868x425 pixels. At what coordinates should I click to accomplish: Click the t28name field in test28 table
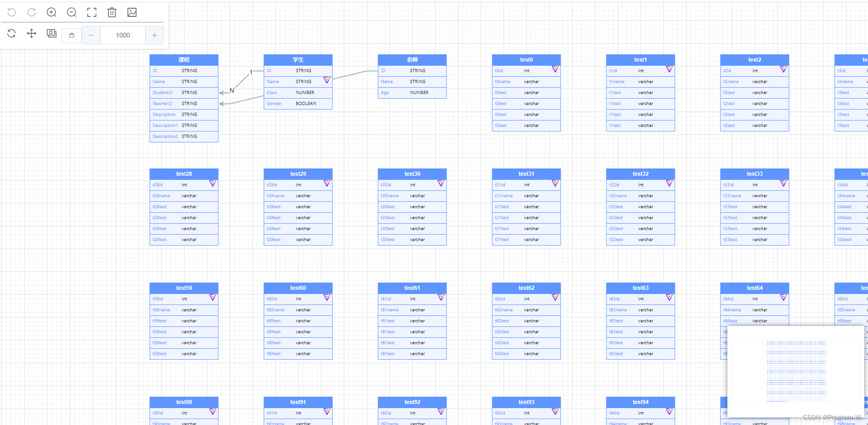pos(184,196)
